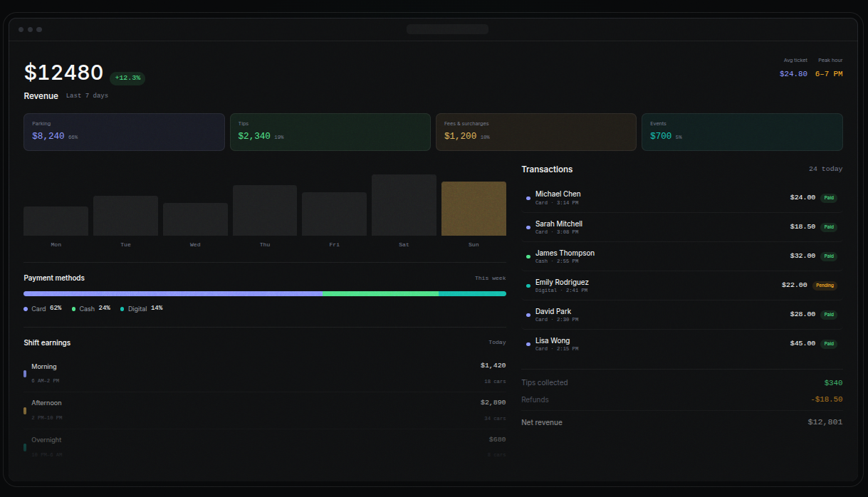Open Michael Chen transaction row

(681, 198)
